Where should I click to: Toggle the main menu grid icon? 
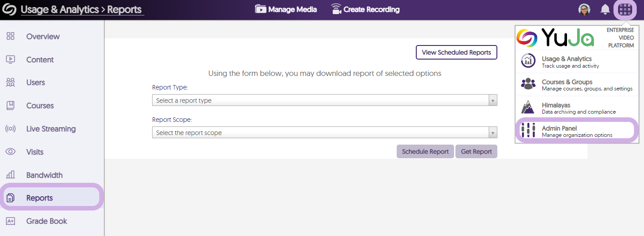pyautogui.click(x=625, y=10)
